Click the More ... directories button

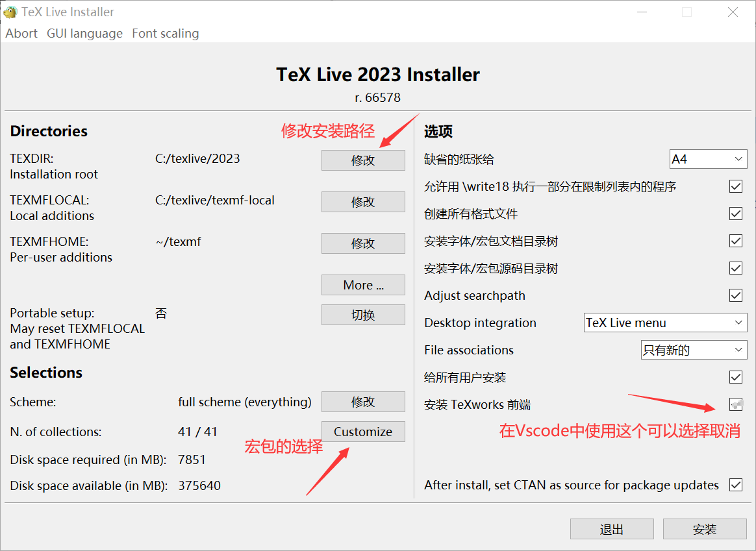click(363, 285)
